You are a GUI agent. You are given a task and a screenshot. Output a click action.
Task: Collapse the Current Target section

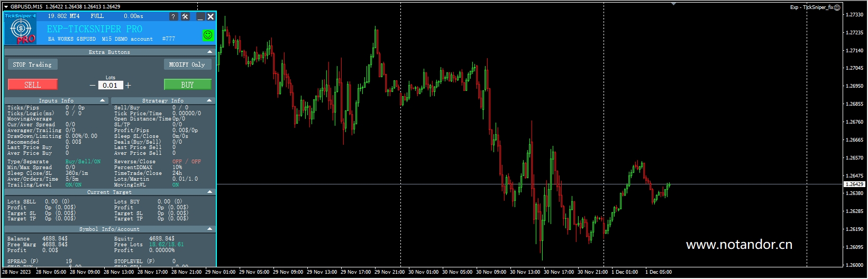pyautogui.click(x=209, y=192)
